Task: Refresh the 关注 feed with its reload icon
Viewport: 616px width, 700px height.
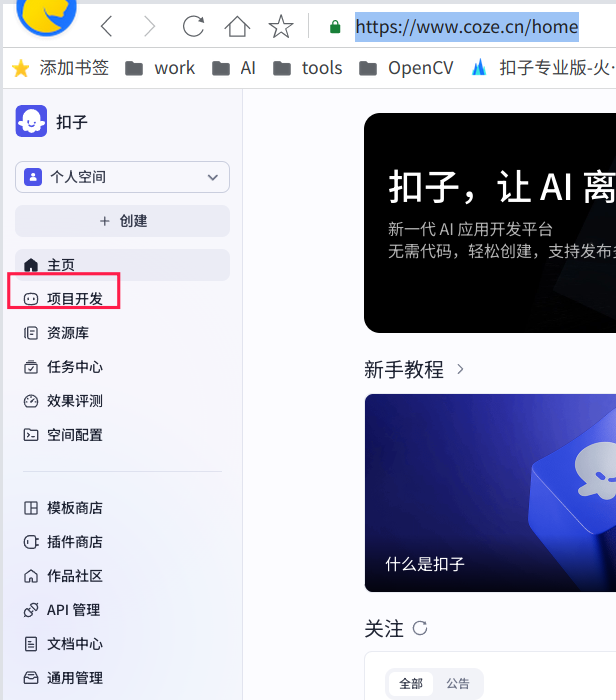Action: pos(420,628)
